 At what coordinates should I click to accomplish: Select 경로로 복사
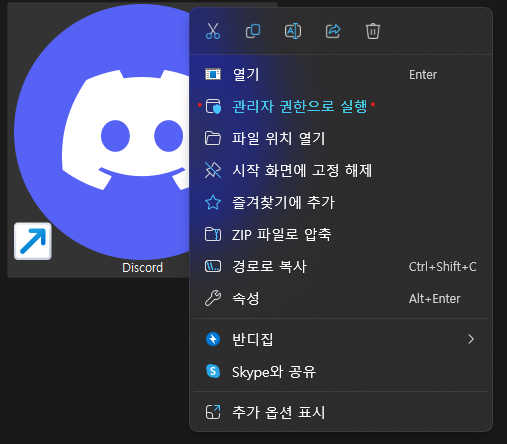[x=341, y=266]
